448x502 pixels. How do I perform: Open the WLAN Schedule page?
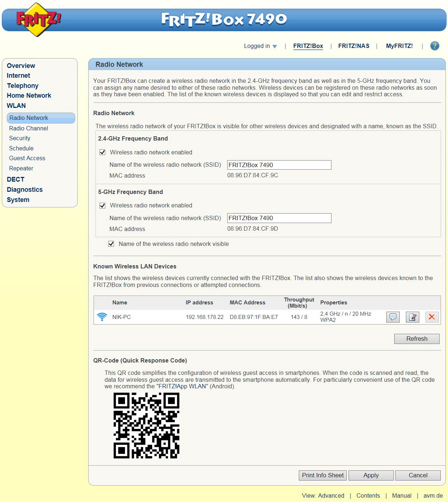coord(21,148)
